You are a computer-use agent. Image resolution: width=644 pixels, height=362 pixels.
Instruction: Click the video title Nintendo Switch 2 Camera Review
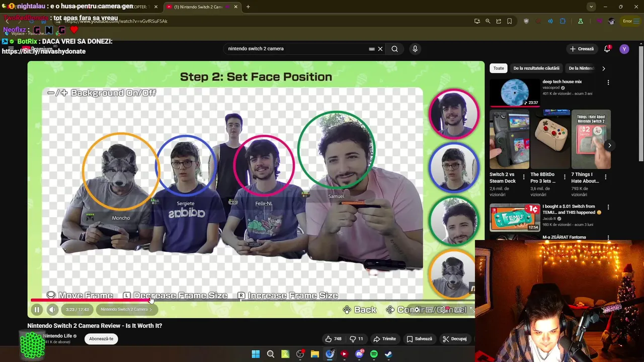95,326
